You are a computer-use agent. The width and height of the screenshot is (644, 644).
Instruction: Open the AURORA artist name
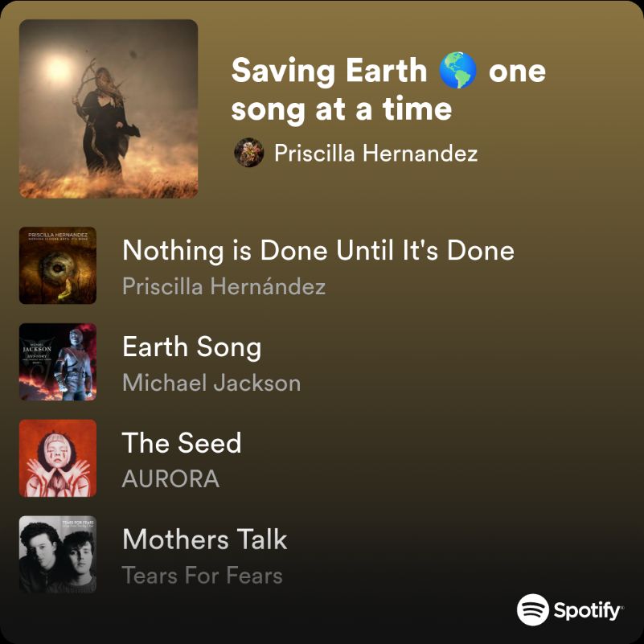[x=170, y=479]
